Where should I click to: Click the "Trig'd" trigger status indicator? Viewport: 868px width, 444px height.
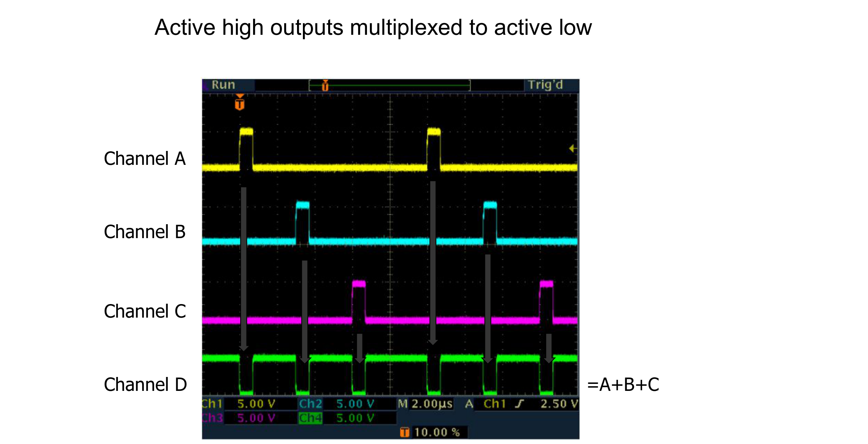pyautogui.click(x=545, y=85)
